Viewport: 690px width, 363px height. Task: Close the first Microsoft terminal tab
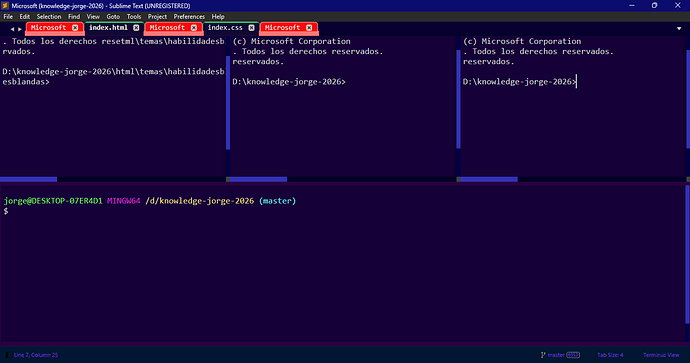pos(75,28)
